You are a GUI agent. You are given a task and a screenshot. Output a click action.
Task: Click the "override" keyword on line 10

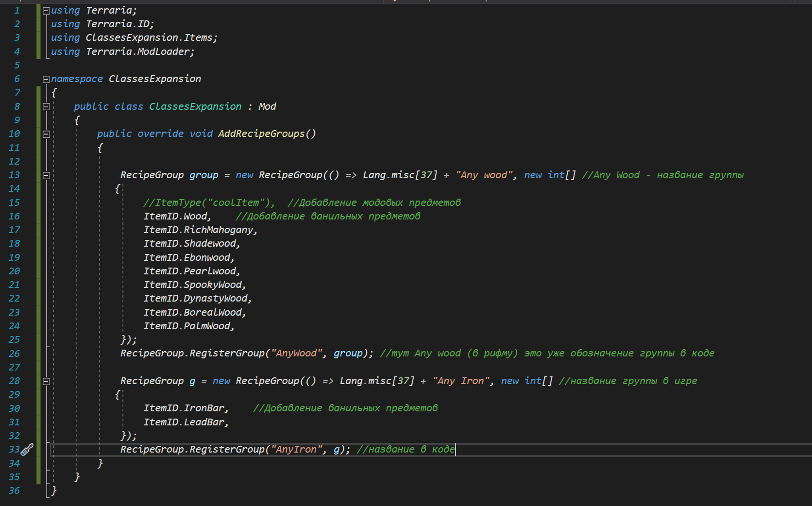160,134
